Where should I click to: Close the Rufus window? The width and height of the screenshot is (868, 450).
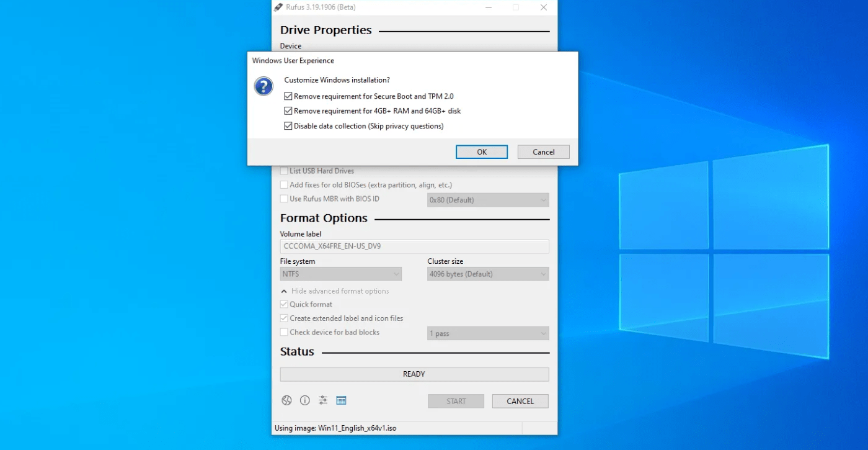click(x=544, y=7)
